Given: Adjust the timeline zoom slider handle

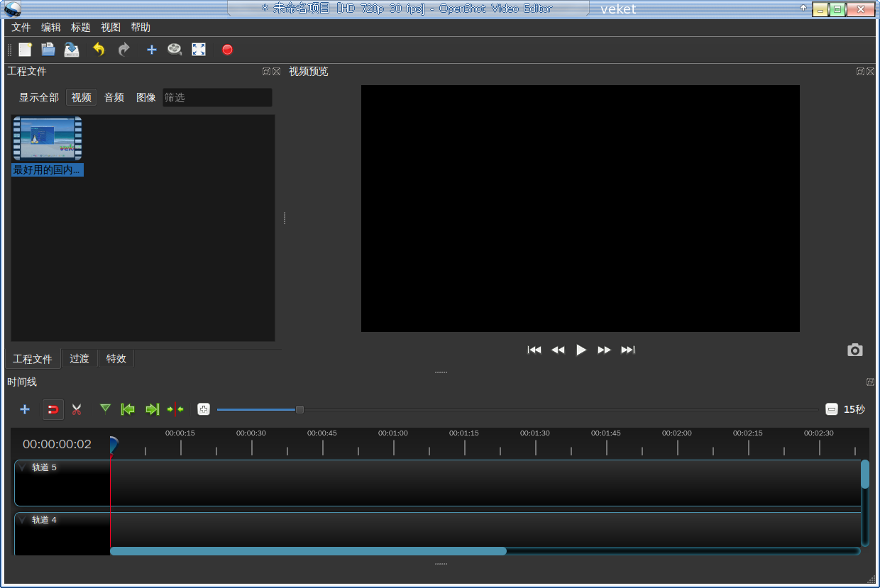Looking at the screenshot, I should (x=299, y=409).
